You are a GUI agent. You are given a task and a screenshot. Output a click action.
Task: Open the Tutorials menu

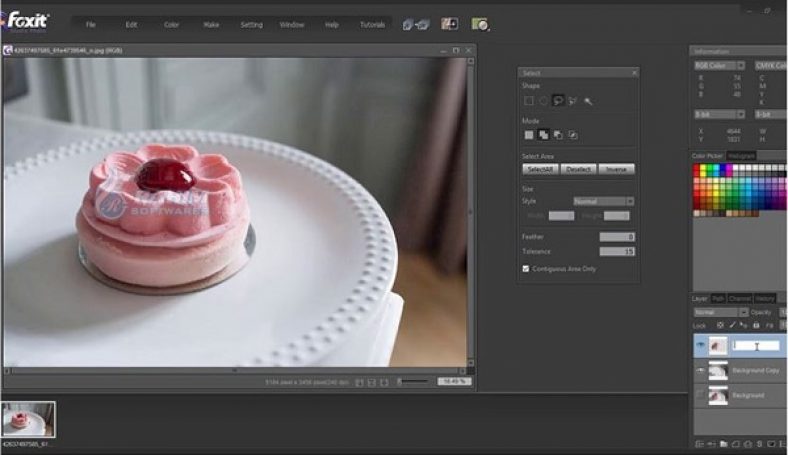click(x=371, y=24)
